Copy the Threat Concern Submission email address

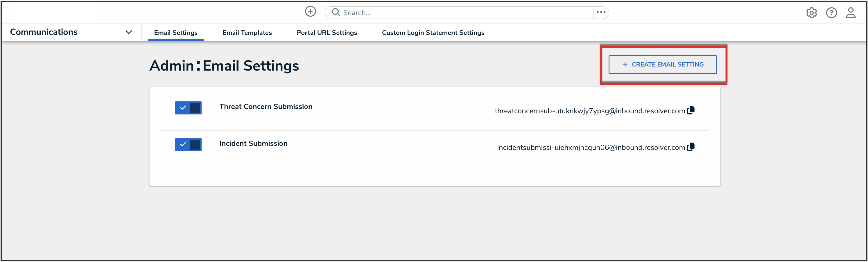(691, 110)
